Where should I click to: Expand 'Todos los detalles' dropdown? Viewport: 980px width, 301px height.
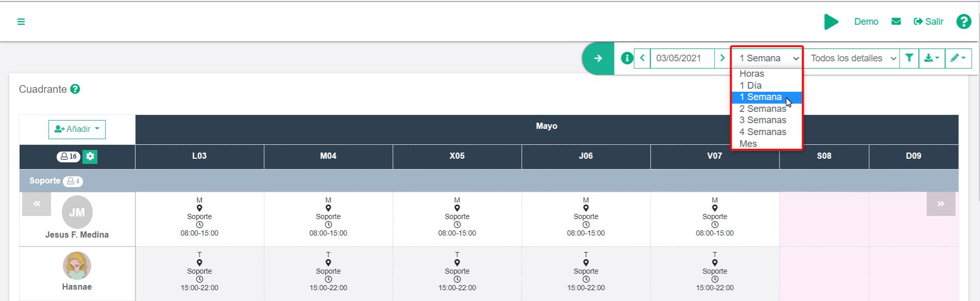pyautogui.click(x=853, y=58)
